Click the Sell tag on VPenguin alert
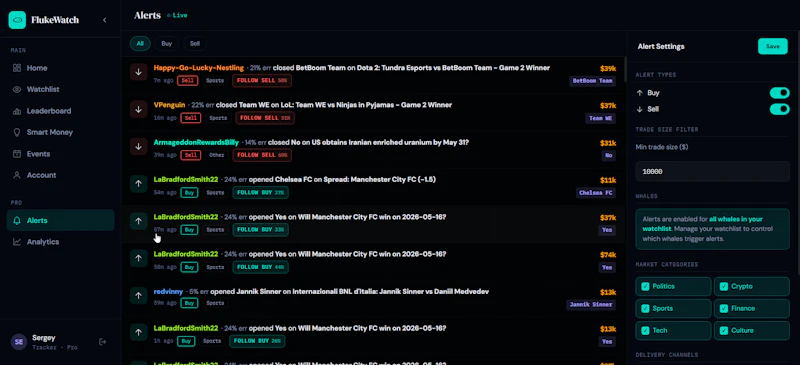 click(x=191, y=118)
